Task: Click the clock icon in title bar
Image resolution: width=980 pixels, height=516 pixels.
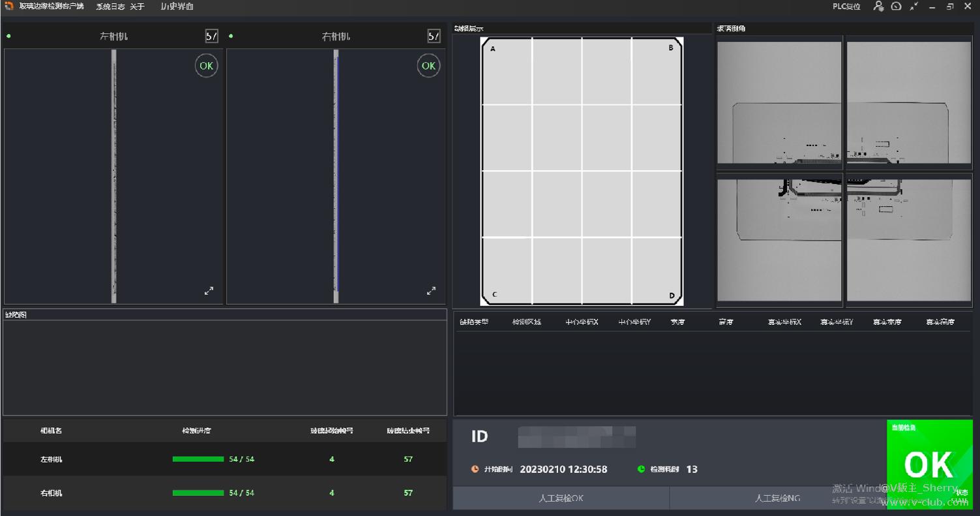Action: (x=897, y=7)
